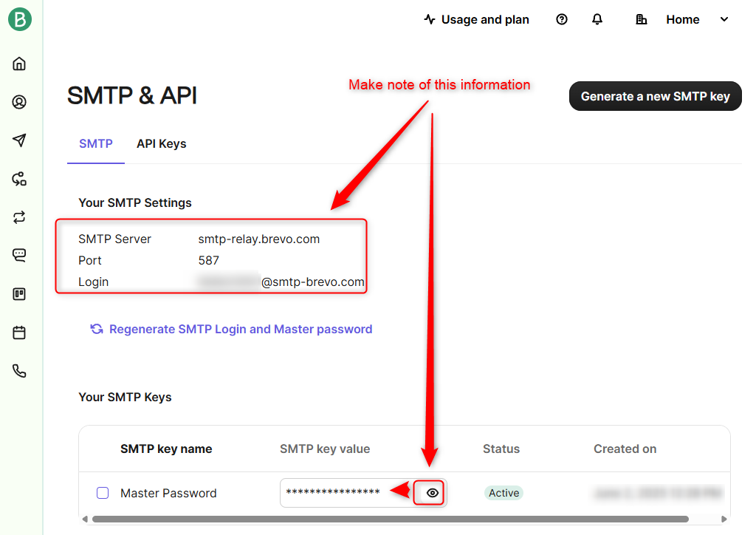The image size is (756, 535).
Task: Click the Your SMTP Settings heading
Action: [x=135, y=202]
